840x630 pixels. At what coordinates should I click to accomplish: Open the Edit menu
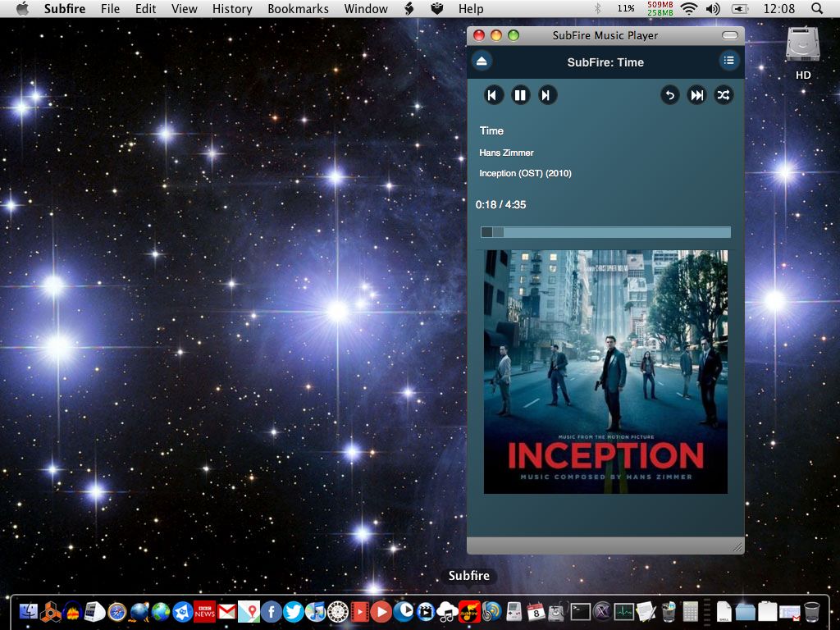click(145, 8)
